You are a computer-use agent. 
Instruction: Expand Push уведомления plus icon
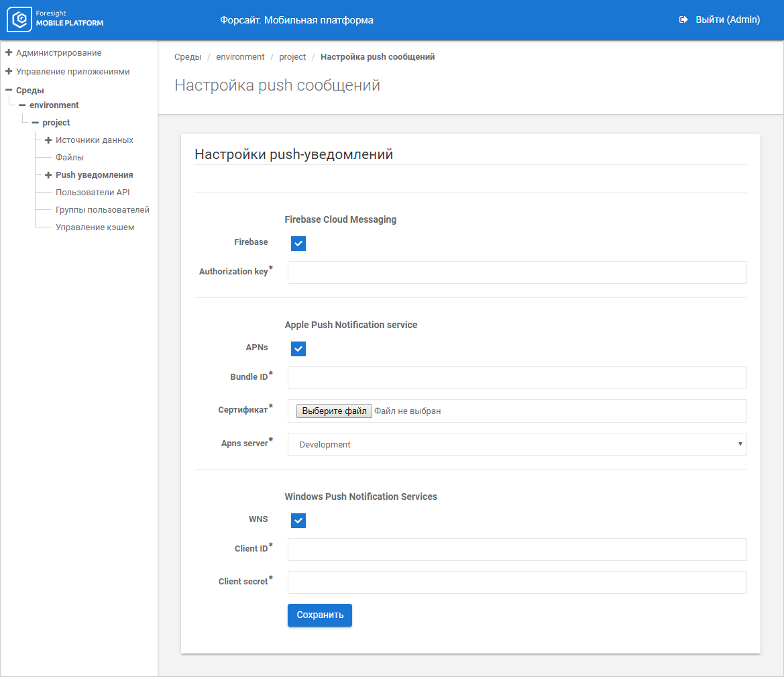point(48,175)
